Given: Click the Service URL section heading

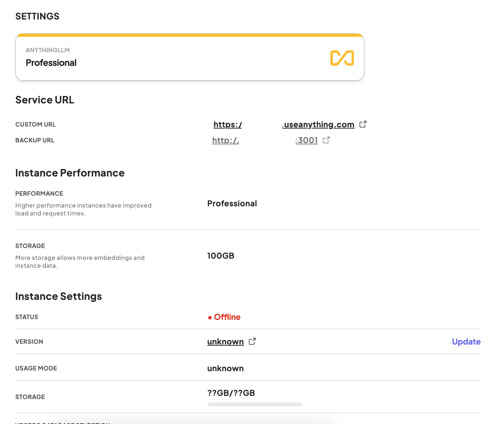Looking at the screenshot, I should [45, 100].
